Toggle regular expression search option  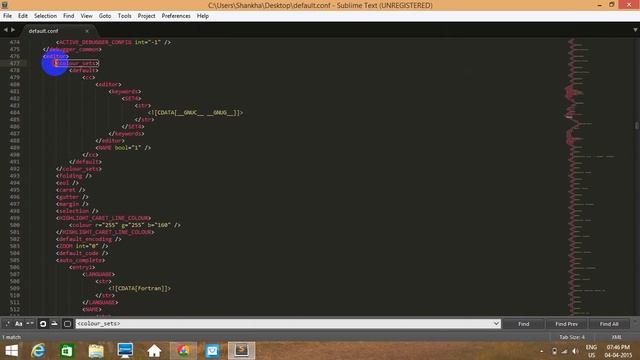(x=7, y=324)
